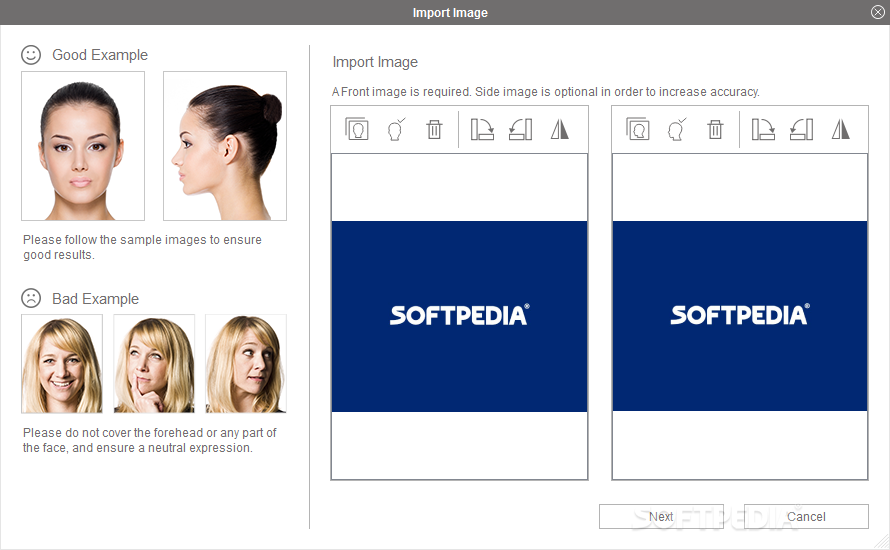Image resolution: width=890 pixels, height=550 pixels.
Task: Rotate side image counterclockwise
Action: click(801, 129)
